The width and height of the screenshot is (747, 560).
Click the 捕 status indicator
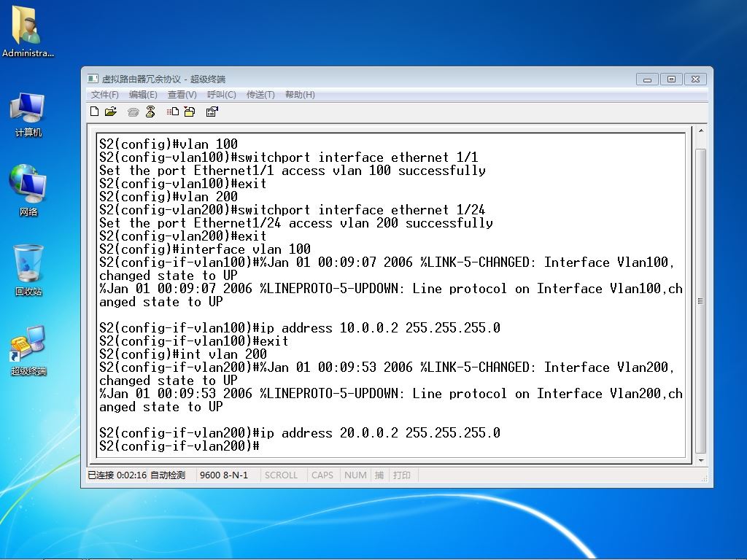(379, 475)
